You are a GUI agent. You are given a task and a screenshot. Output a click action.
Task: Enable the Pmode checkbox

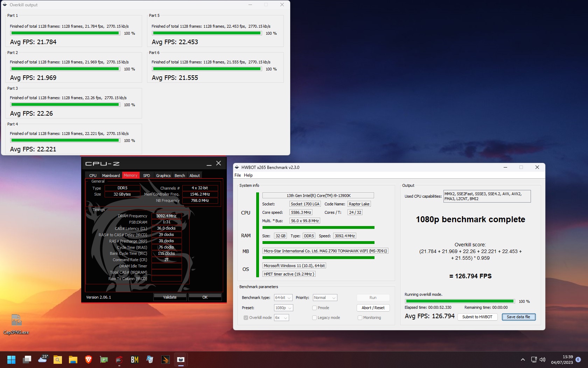click(x=314, y=308)
